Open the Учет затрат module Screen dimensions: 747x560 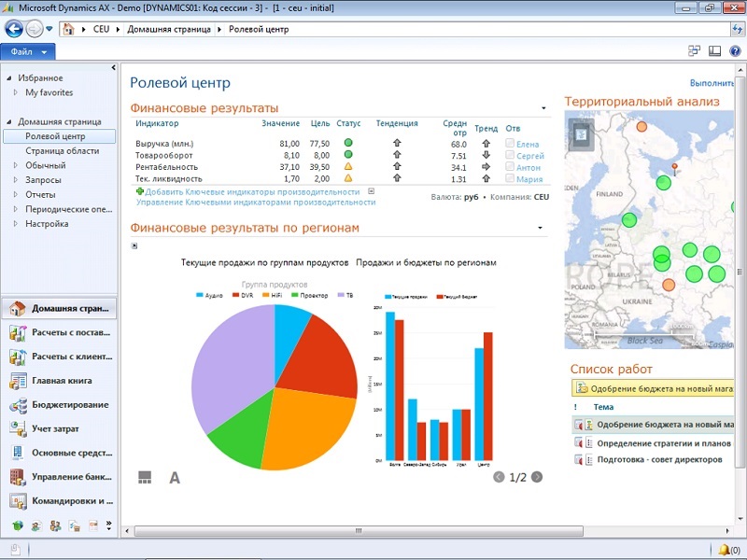[58, 429]
